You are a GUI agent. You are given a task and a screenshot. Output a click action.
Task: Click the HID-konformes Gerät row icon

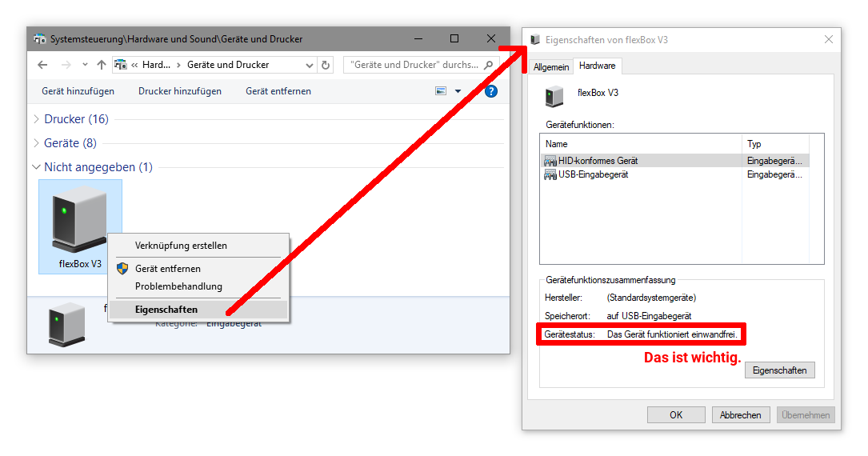pos(550,161)
